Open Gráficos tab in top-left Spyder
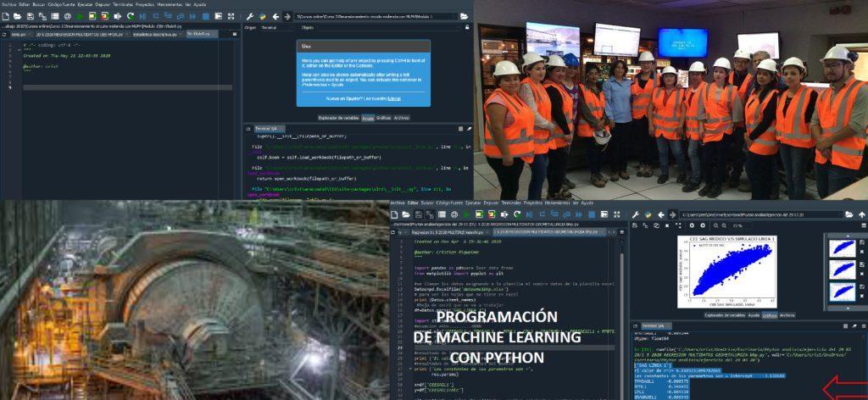The height and width of the screenshot is (400, 868). (x=383, y=118)
